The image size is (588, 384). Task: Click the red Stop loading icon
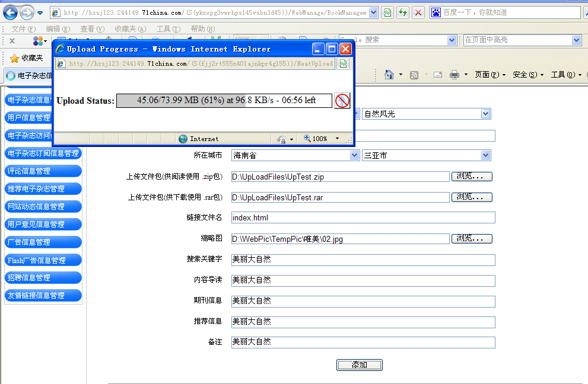[418, 12]
